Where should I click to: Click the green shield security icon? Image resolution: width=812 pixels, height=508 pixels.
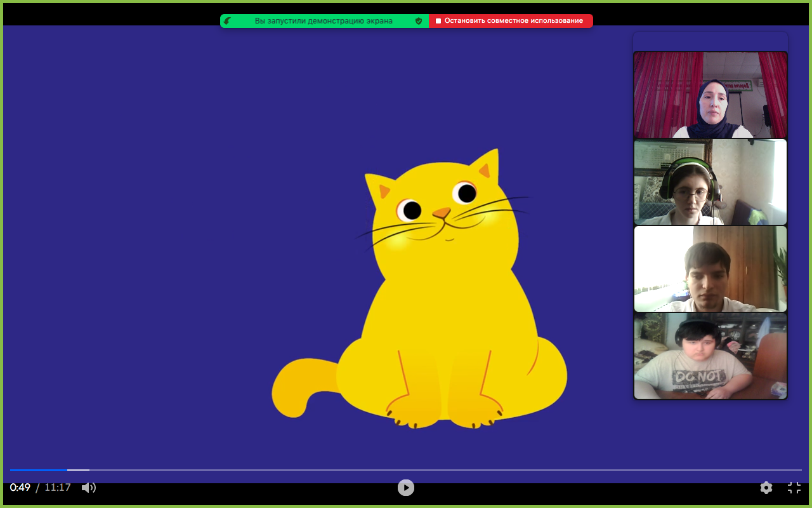(419, 21)
